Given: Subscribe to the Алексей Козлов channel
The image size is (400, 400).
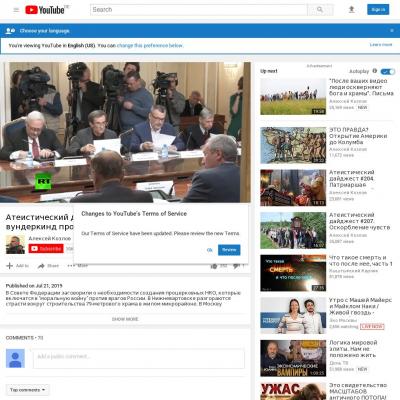Looking at the screenshot, I should [46, 249].
